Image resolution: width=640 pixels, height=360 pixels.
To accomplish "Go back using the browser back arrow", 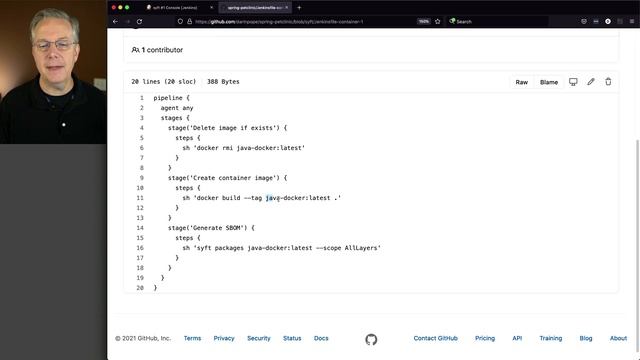I will (x=116, y=21).
